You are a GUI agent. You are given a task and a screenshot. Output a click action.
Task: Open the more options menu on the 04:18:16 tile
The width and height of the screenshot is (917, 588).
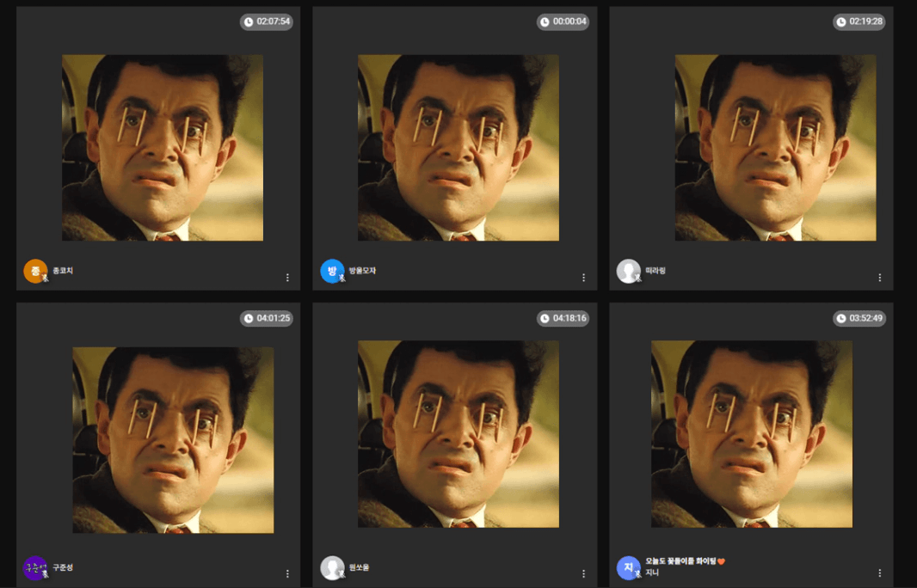click(x=583, y=574)
